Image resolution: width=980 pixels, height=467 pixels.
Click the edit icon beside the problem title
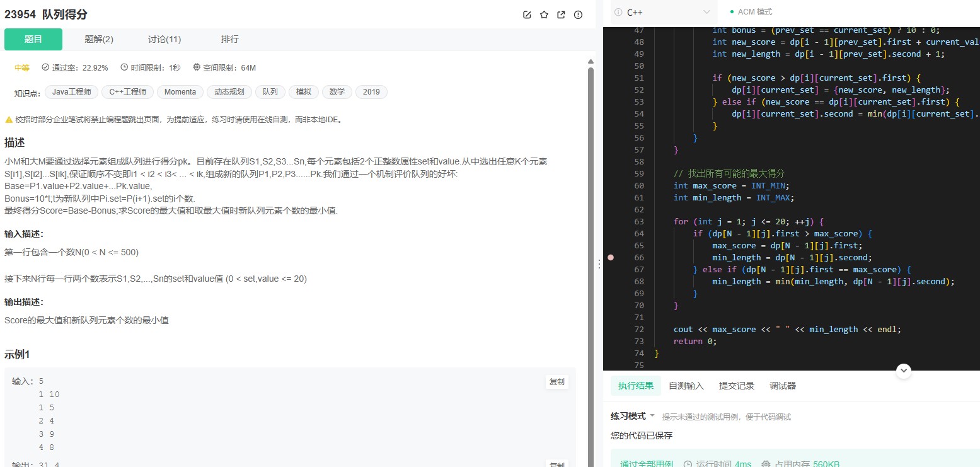[527, 14]
